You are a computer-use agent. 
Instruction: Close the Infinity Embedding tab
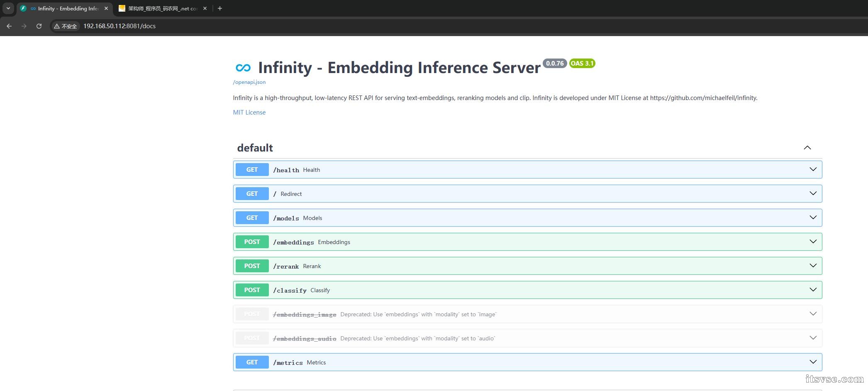[106, 8]
